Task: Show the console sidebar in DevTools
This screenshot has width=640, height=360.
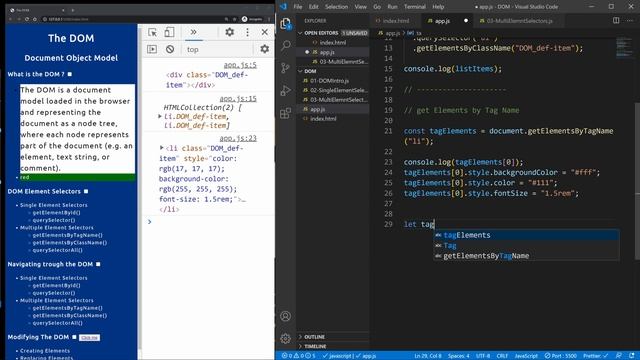Action: click(152, 49)
